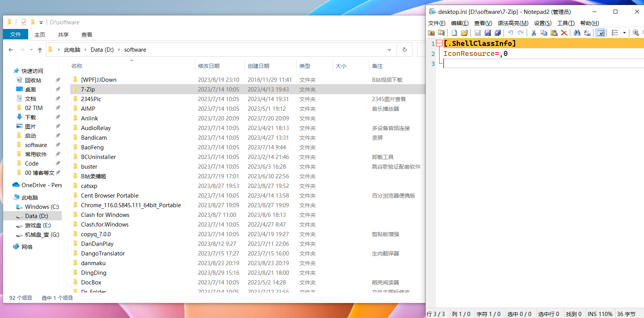Select 下载 in navigation pane
The image size is (644, 318).
pos(30,117)
